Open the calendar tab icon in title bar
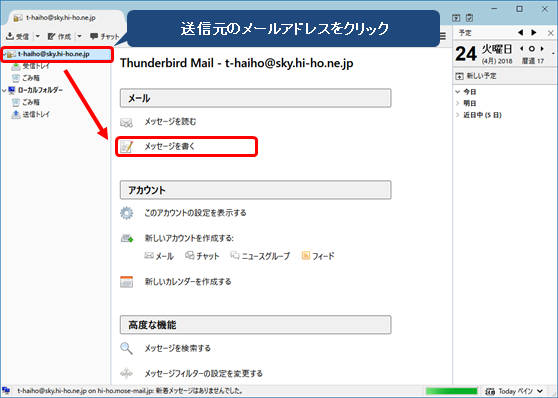The height and width of the screenshot is (398, 558). [x=456, y=17]
